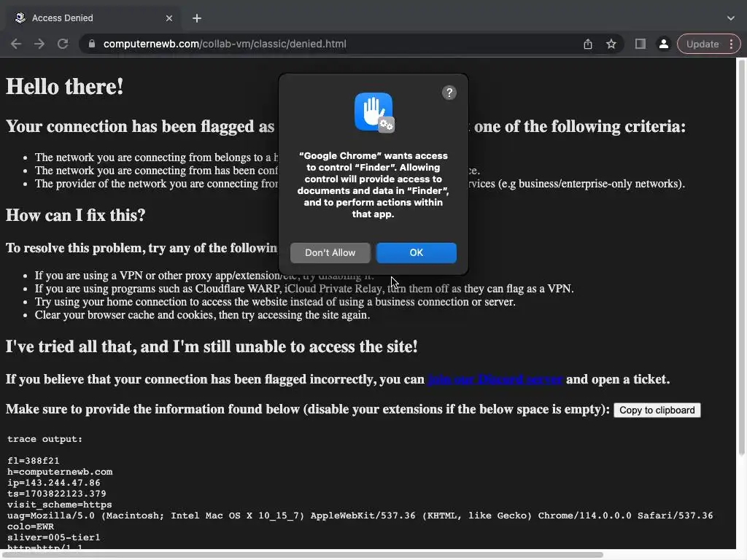This screenshot has width=747, height=560.
Task: Click Copy to clipboard button
Action: (x=657, y=410)
